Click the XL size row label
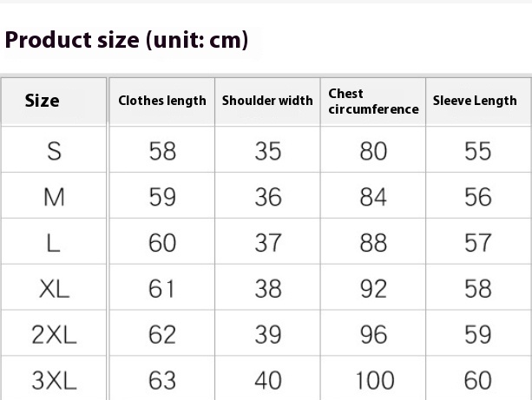This screenshot has width=532, height=400. [x=55, y=289]
